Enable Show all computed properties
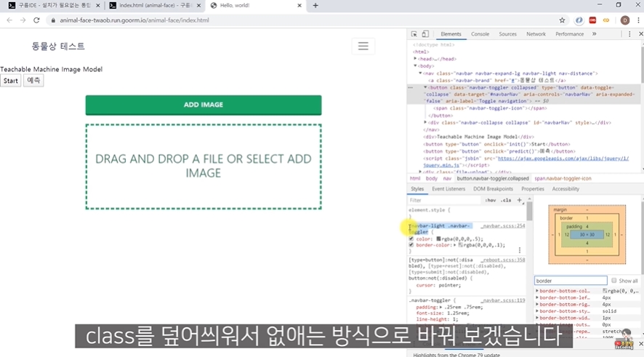 click(x=613, y=281)
